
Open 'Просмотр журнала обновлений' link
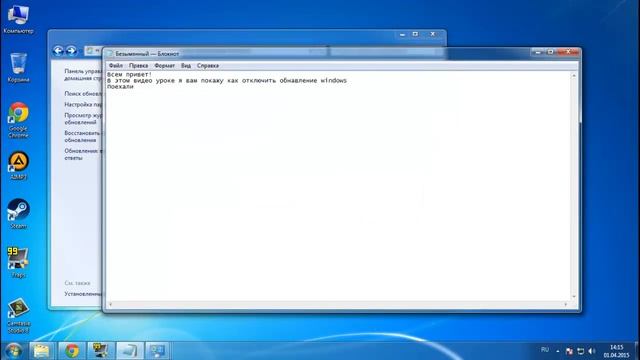pos(83,119)
